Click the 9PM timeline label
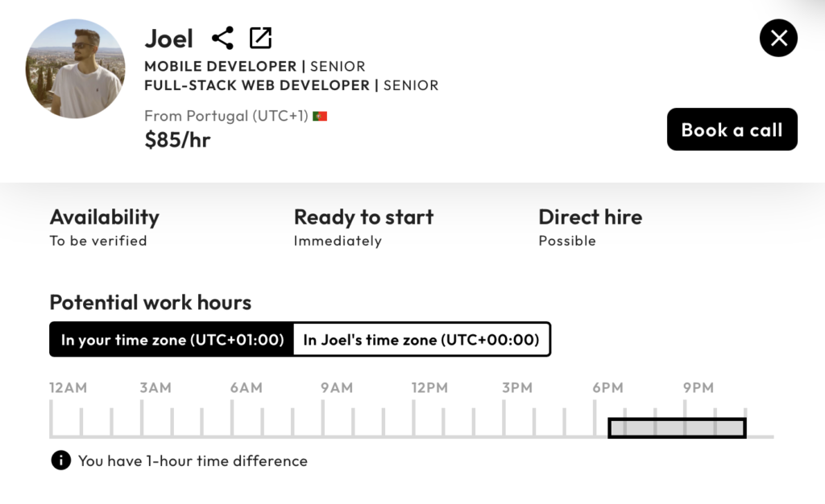The image size is (825, 504). (699, 388)
